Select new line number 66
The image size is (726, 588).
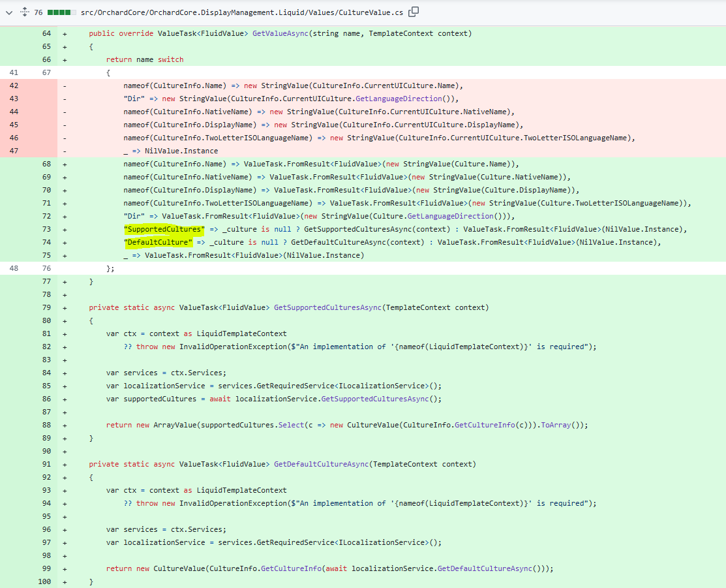(46, 59)
